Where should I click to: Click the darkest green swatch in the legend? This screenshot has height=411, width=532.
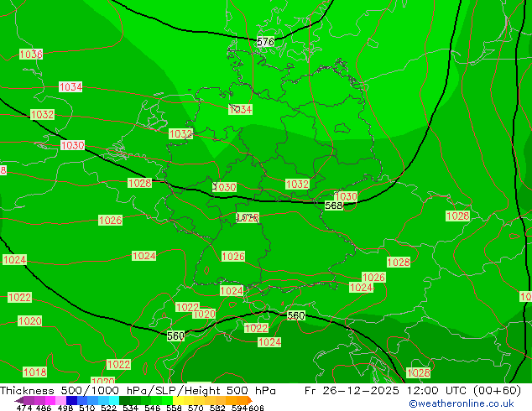(x=124, y=400)
